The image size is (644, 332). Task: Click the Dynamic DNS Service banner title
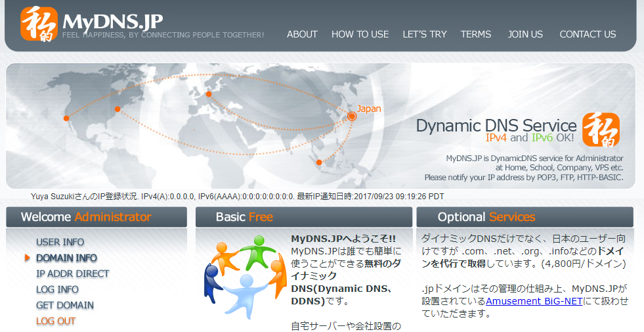[496, 126]
